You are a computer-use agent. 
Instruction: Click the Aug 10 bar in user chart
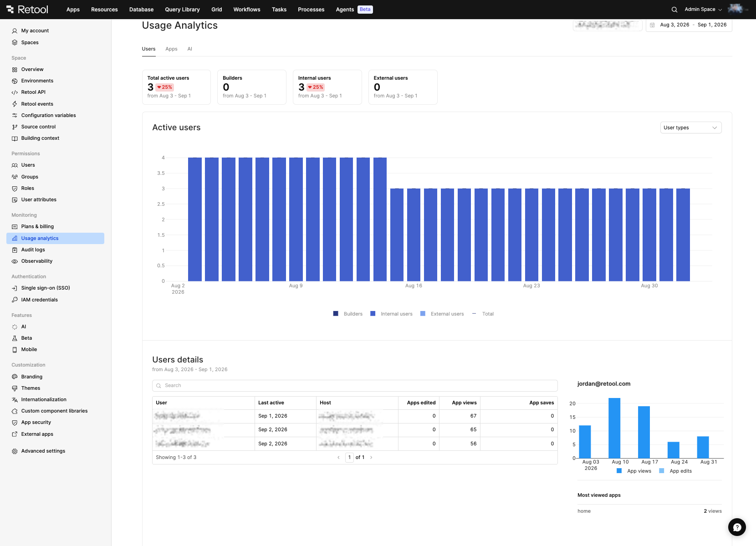click(614, 429)
